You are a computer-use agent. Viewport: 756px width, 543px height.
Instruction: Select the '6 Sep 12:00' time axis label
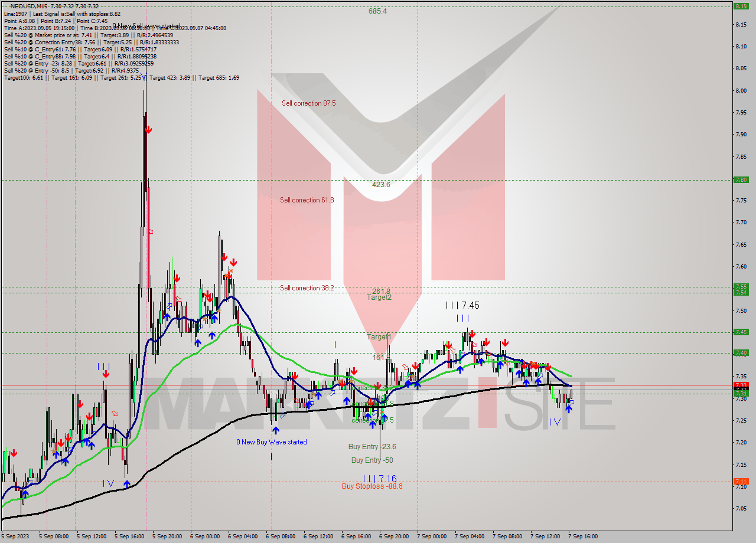320,537
